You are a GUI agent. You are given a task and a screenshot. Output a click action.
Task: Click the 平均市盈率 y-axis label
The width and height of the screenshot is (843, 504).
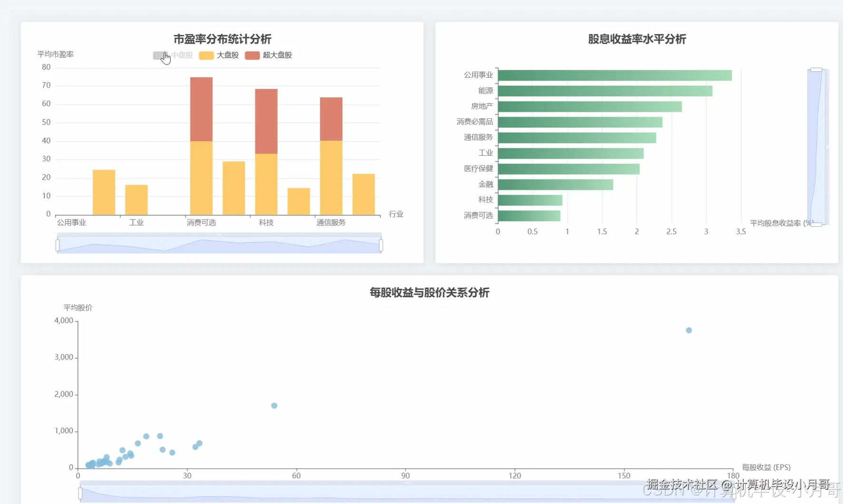pos(56,54)
